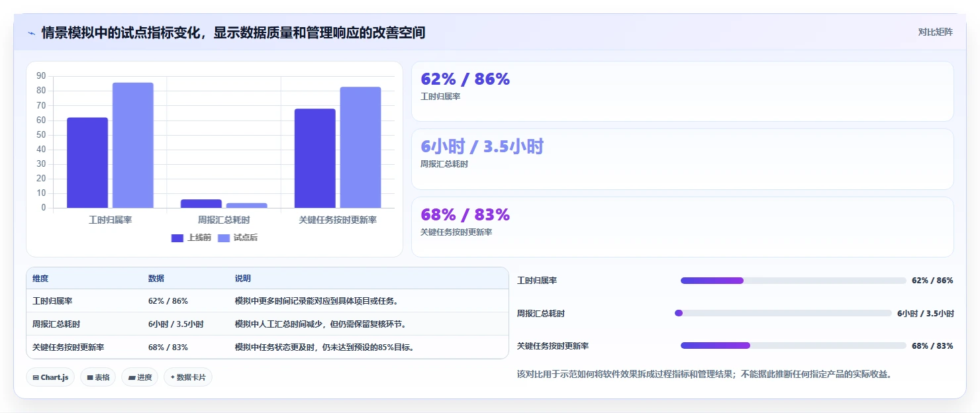The height and width of the screenshot is (413, 980).
Task: Click the 关键任务按时更新率 progress bar
Action: pos(793,345)
